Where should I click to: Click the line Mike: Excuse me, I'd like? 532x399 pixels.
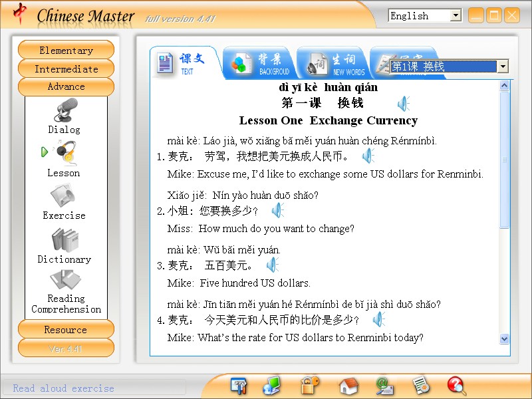tap(325, 174)
